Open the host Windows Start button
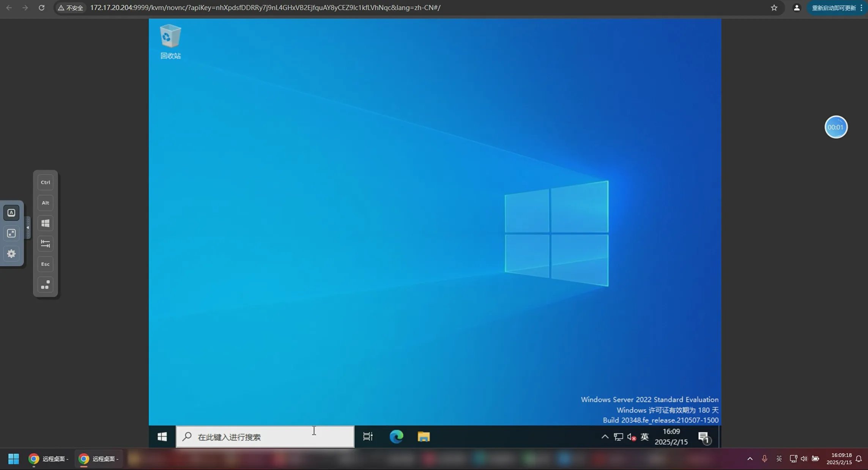Image resolution: width=868 pixels, height=470 pixels. pos(14,459)
